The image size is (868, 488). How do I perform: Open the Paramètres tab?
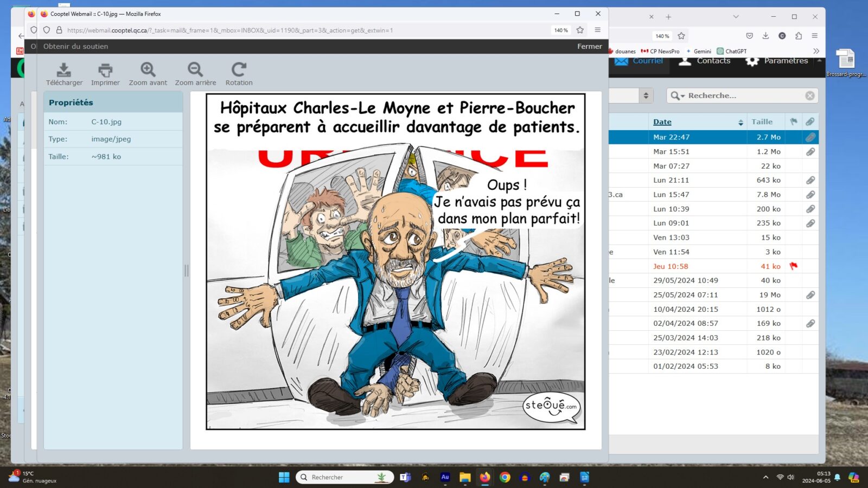(777, 61)
